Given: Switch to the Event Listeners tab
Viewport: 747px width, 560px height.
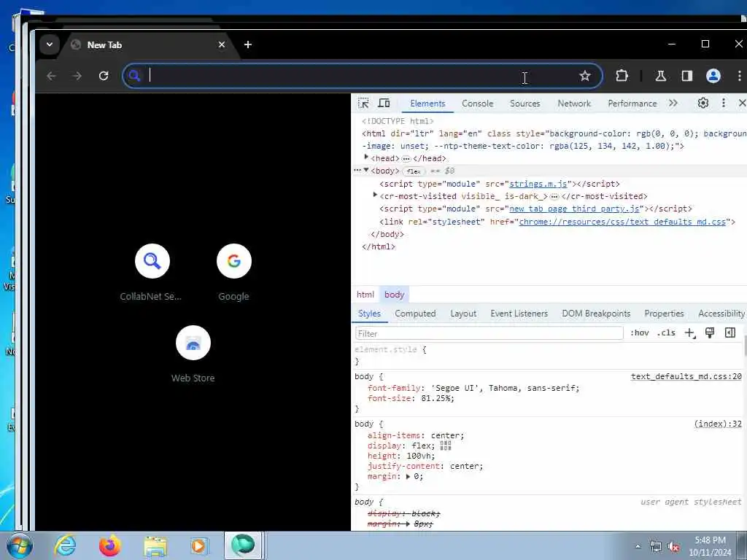Looking at the screenshot, I should (519, 314).
